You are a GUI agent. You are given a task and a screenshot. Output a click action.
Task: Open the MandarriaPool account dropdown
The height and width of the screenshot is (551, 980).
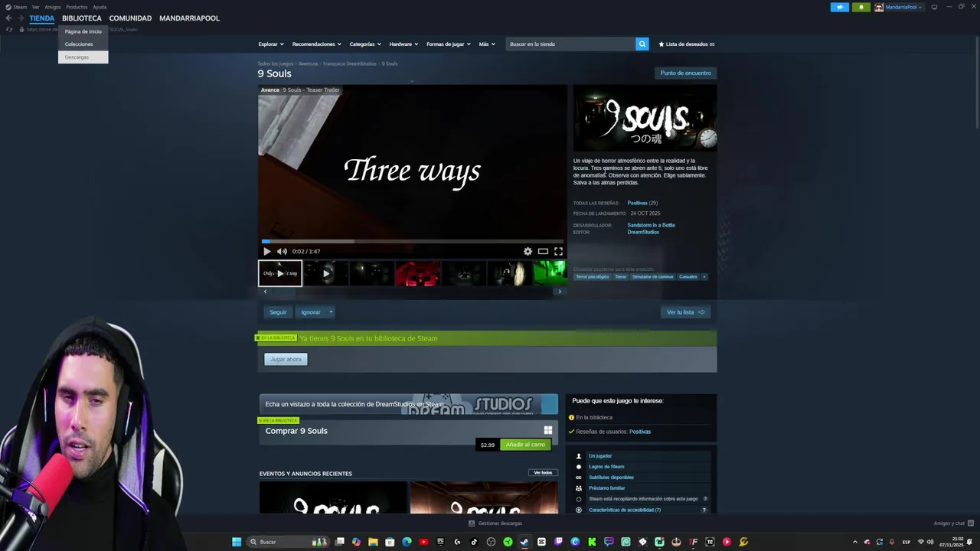[x=900, y=7]
